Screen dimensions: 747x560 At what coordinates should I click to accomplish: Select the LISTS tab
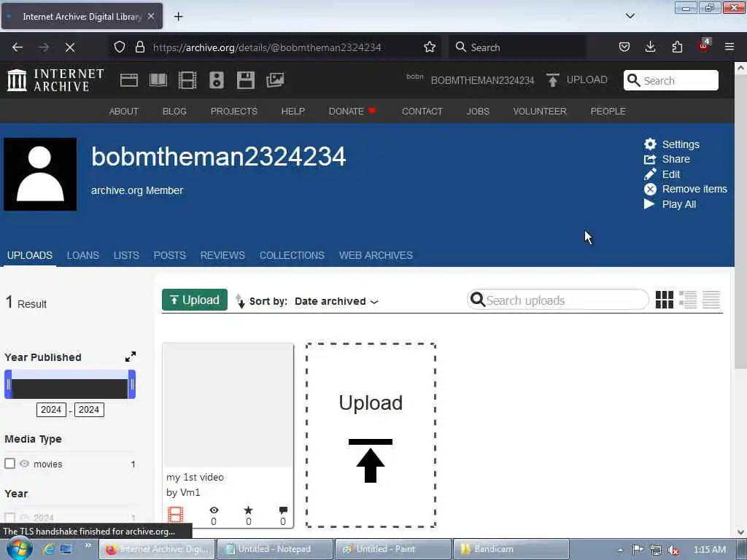pyautogui.click(x=126, y=255)
